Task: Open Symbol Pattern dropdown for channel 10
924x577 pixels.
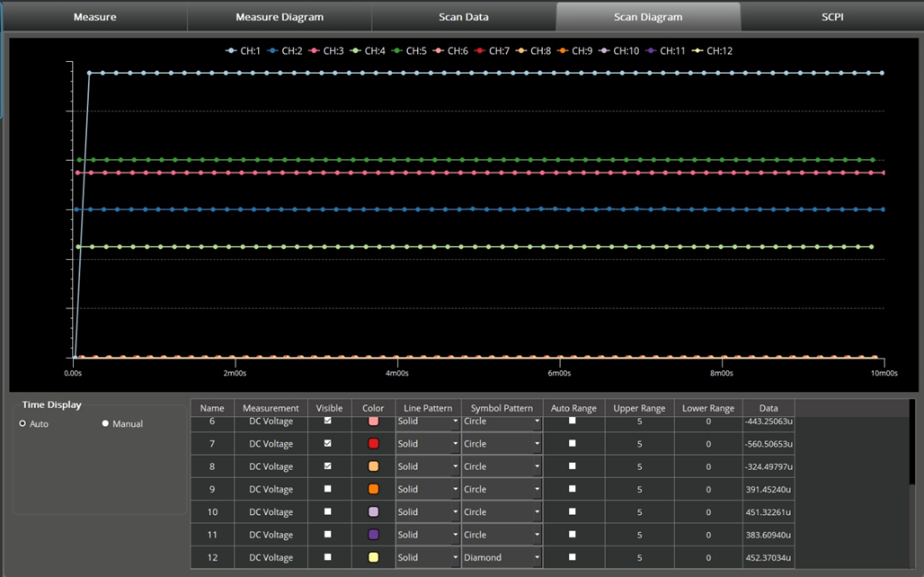Action: [x=502, y=512]
